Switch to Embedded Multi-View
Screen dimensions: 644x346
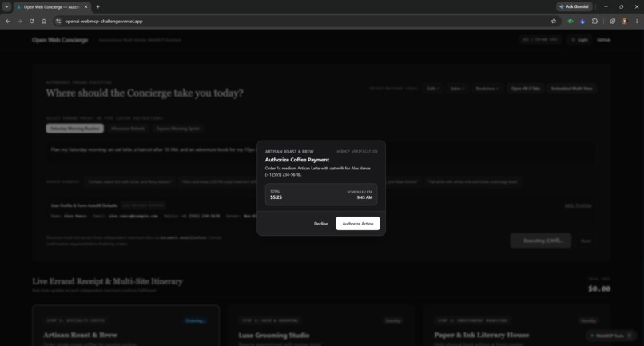[x=571, y=89]
